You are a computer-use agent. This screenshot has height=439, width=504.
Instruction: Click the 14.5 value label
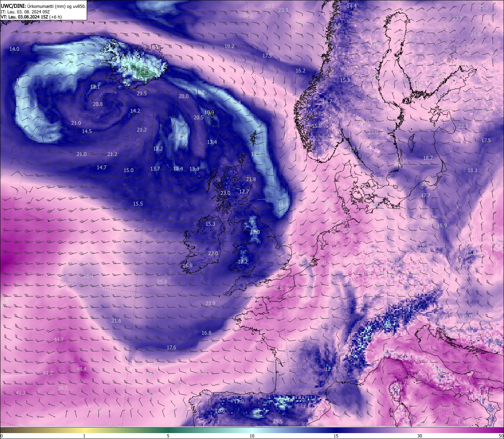pyautogui.click(x=87, y=131)
